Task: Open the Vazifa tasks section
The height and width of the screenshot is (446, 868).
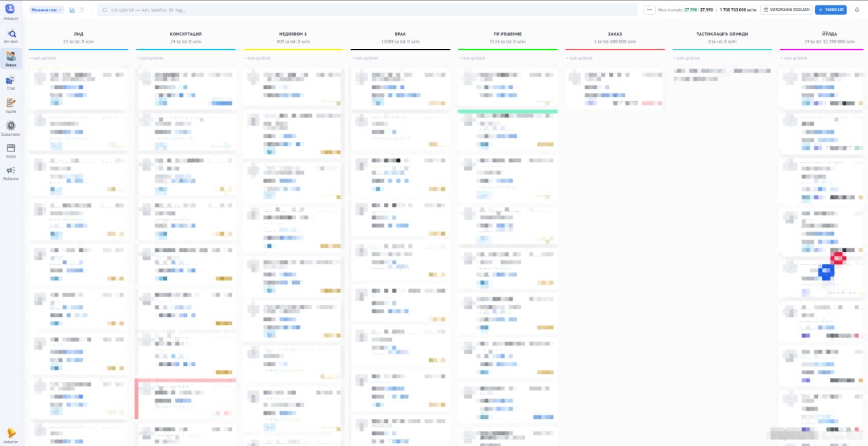Action: (x=10, y=105)
